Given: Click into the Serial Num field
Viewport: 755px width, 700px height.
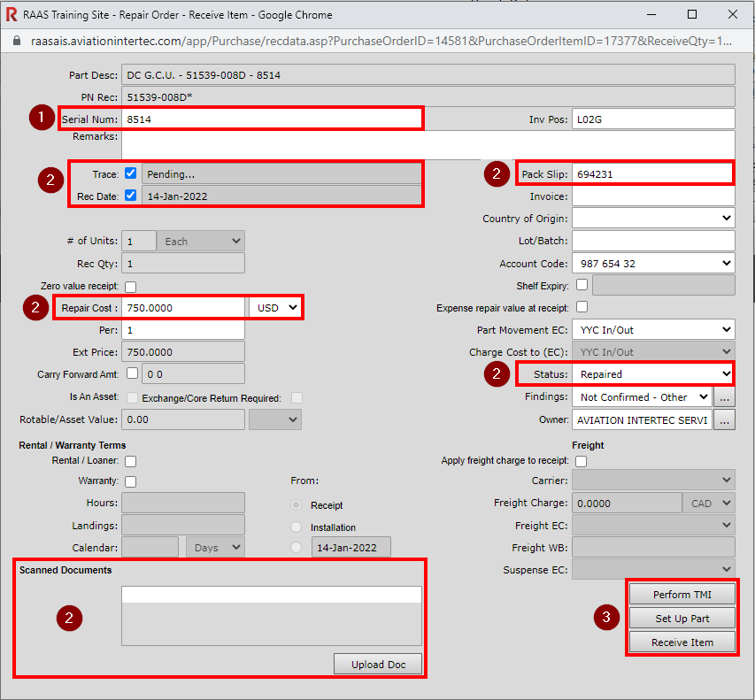Looking at the screenshot, I should click(x=271, y=119).
